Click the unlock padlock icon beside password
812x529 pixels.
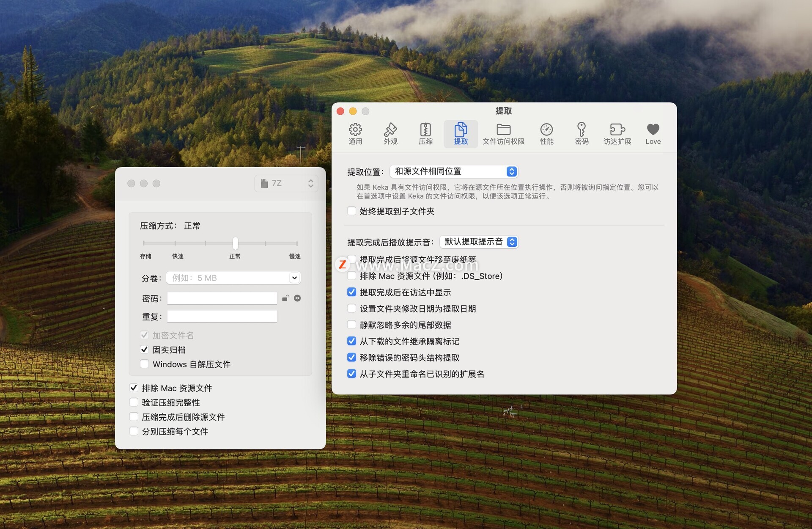coord(286,298)
